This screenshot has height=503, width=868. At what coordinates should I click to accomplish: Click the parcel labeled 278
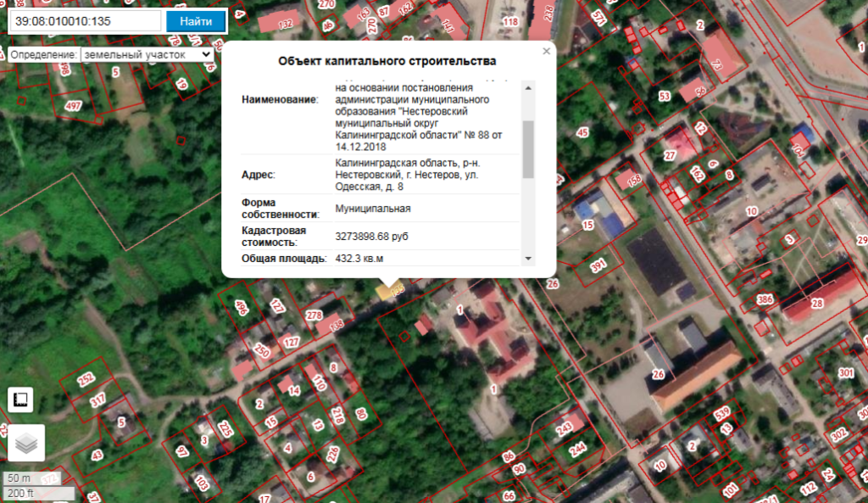(314, 316)
